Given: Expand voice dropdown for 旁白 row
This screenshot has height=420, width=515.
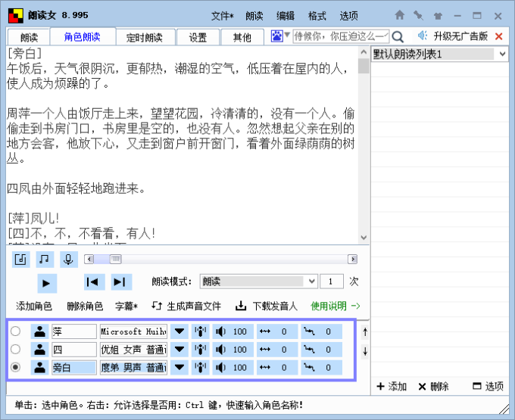Looking at the screenshot, I should 179,368.
